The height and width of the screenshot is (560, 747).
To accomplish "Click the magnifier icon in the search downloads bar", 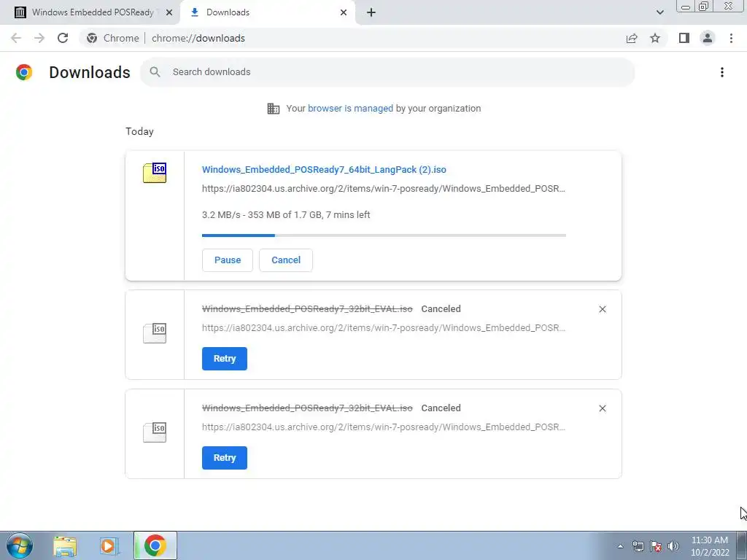I will [155, 72].
